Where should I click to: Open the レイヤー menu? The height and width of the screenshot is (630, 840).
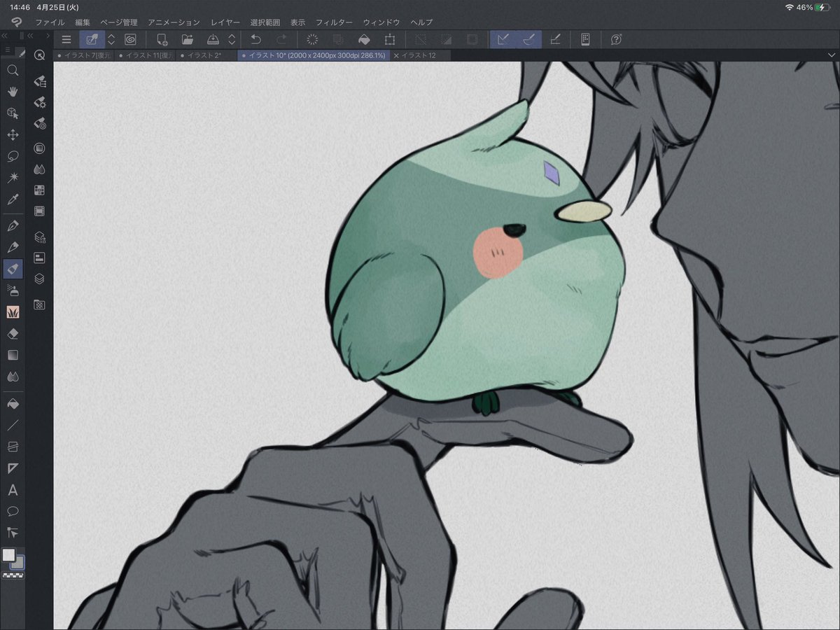(225, 22)
